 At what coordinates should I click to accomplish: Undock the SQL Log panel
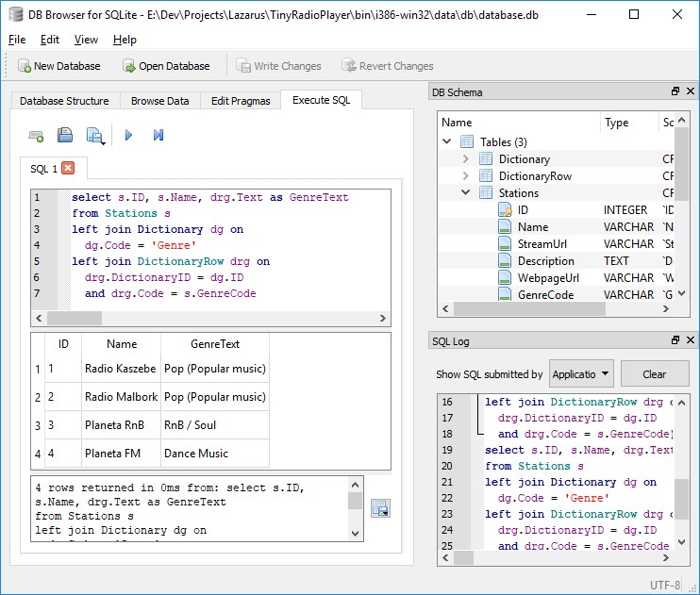click(x=675, y=340)
